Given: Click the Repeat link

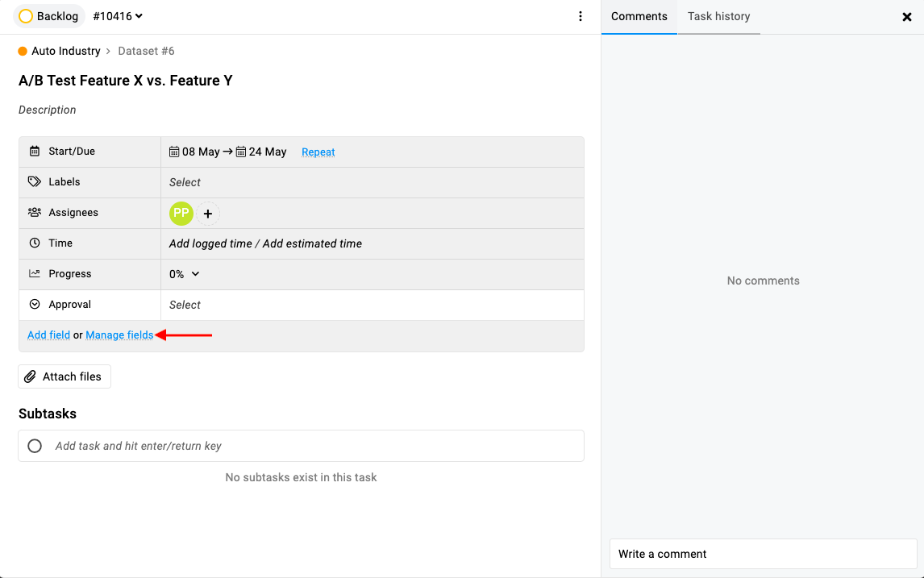Looking at the screenshot, I should (318, 152).
